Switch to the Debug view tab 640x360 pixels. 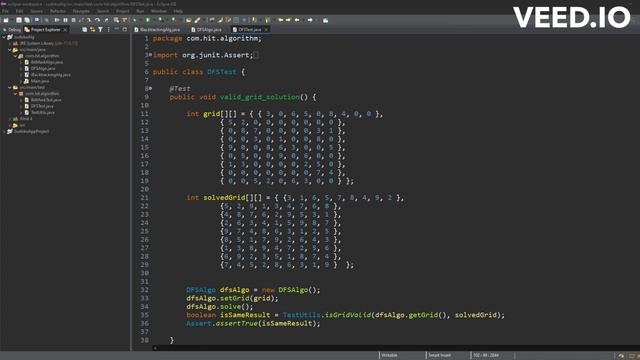[x=11, y=29]
